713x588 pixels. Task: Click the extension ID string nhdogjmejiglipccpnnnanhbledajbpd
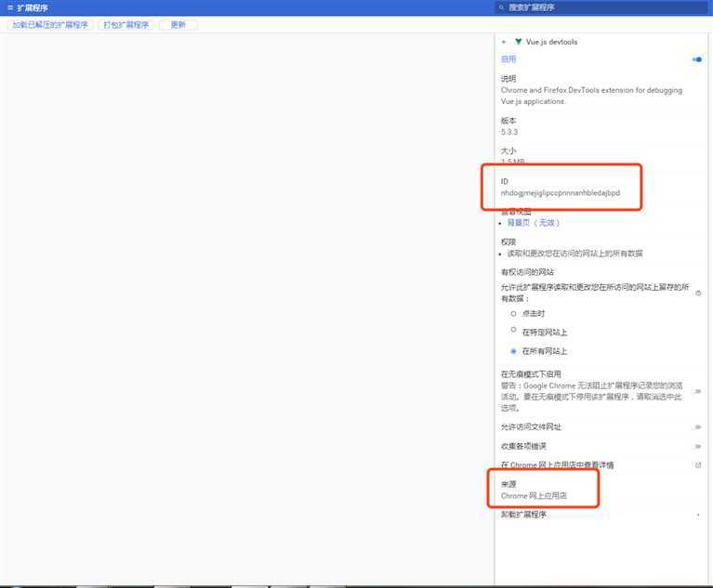[561, 192]
